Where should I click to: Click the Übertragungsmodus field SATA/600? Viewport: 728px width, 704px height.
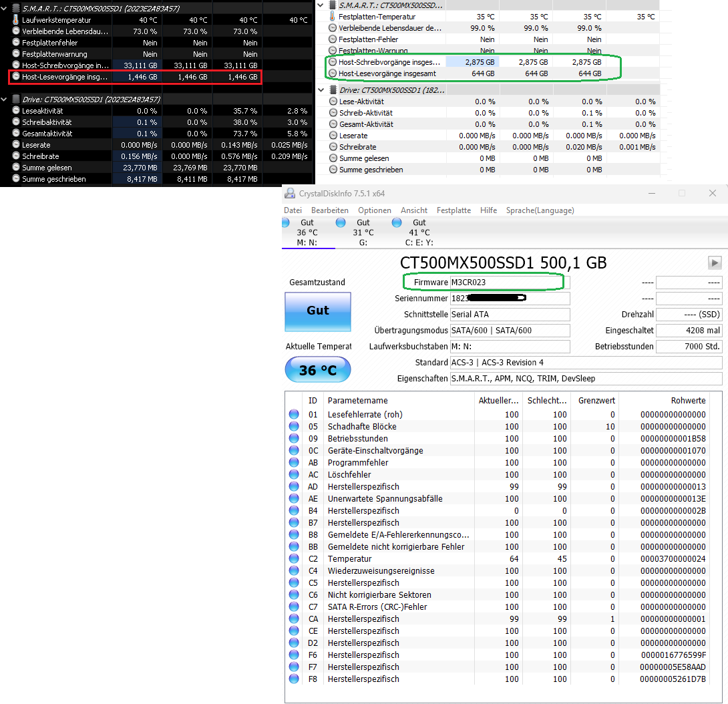tap(510, 330)
